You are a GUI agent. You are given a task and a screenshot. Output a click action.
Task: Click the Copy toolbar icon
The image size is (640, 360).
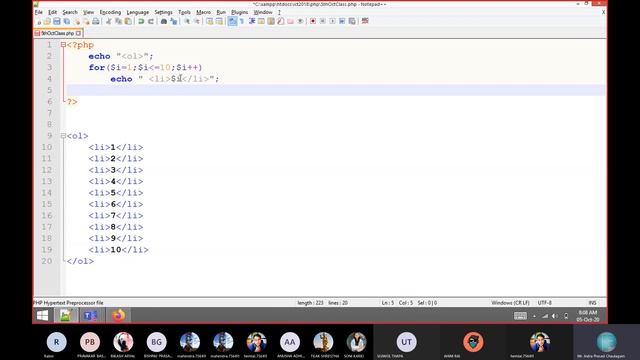click(118, 21)
